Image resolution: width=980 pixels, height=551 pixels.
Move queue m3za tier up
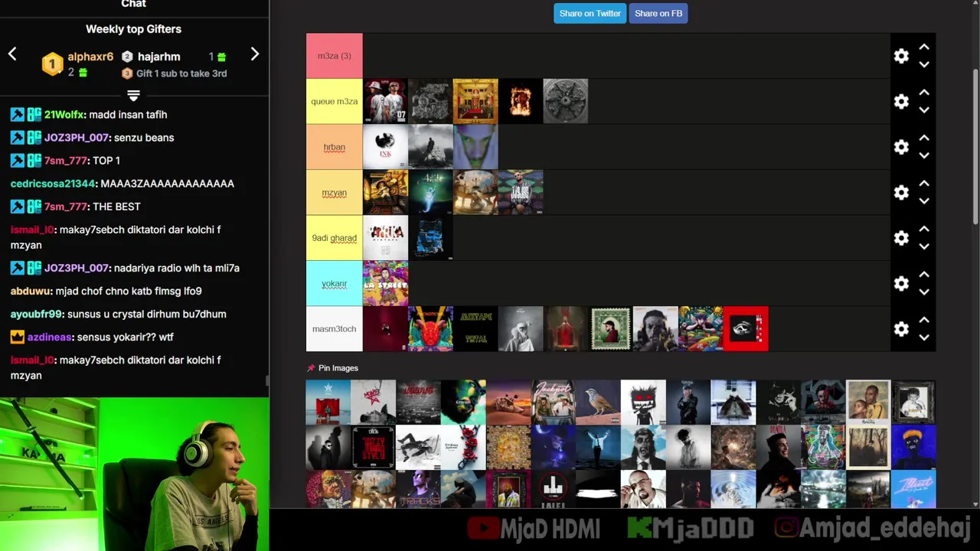924,93
